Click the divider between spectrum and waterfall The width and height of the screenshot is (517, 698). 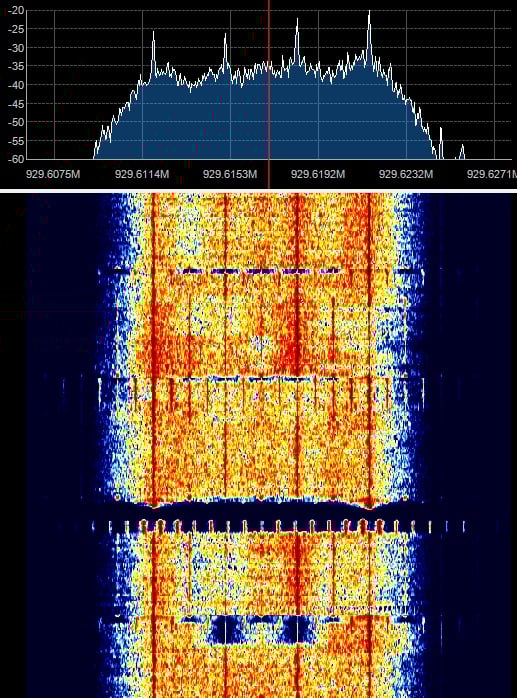coord(258,191)
